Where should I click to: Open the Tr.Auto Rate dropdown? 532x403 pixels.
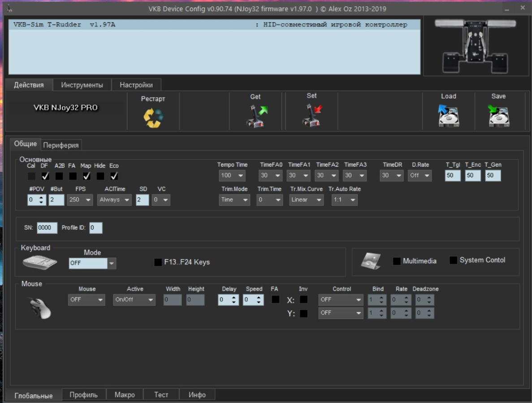(344, 200)
